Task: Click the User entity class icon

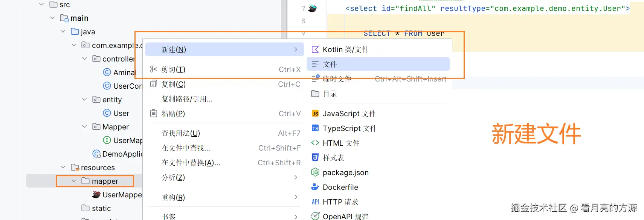Action: (x=107, y=113)
